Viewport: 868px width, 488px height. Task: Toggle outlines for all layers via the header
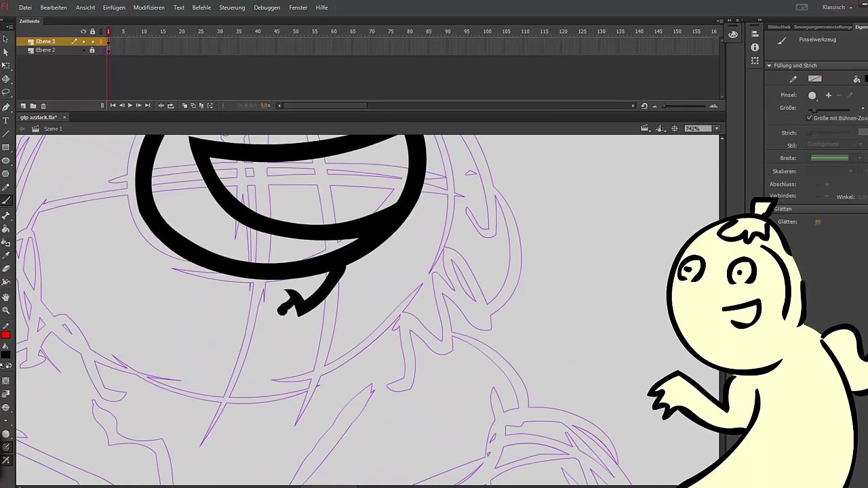[x=100, y=32]
